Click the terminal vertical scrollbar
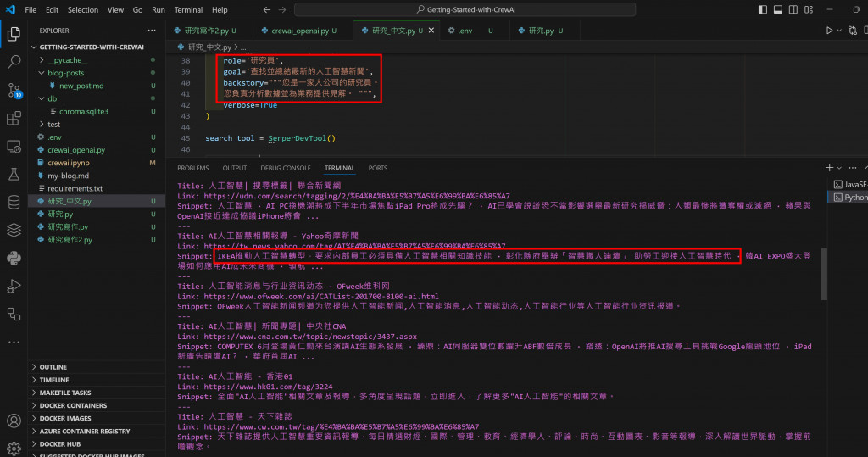This screenshot has width=868, height=457. 824,274
